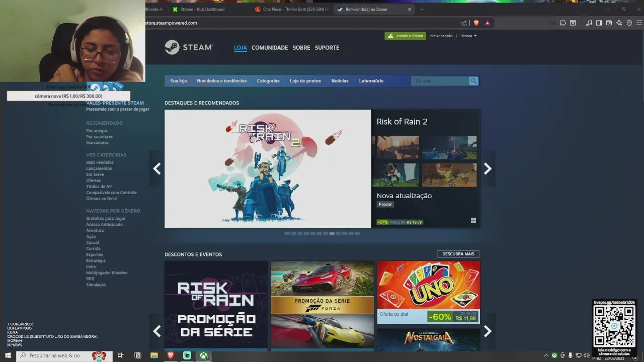Show the previous featured game with the left arrow
This screenshot has height=362, width=644.
pyautogui.click(x=157, y=169)
